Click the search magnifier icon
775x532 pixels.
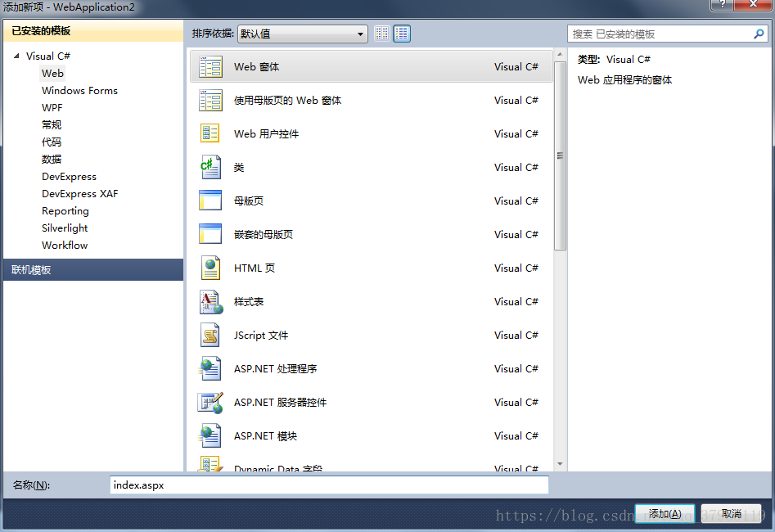pyautogui.click(x=759, y=34)
